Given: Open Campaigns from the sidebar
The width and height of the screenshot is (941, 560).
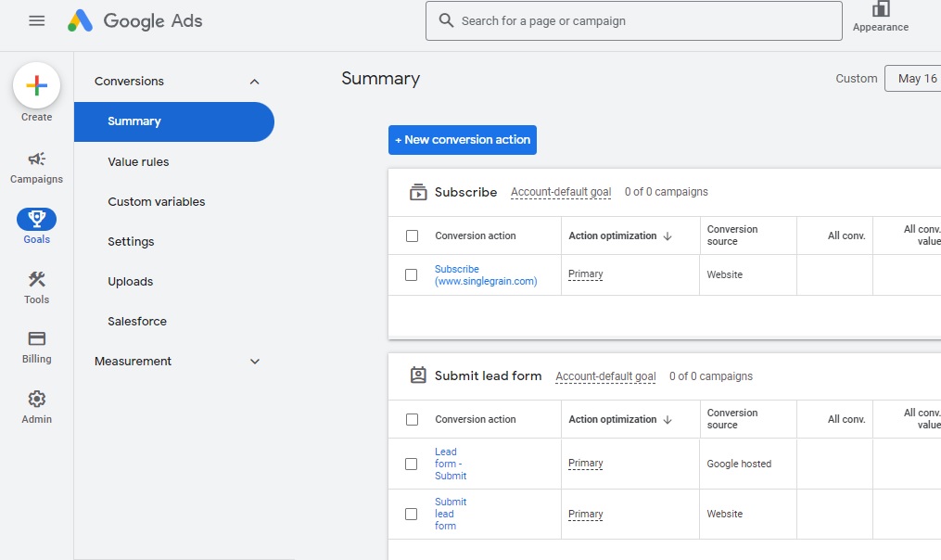Looking at the screenshot, I should tap(37, 167).
